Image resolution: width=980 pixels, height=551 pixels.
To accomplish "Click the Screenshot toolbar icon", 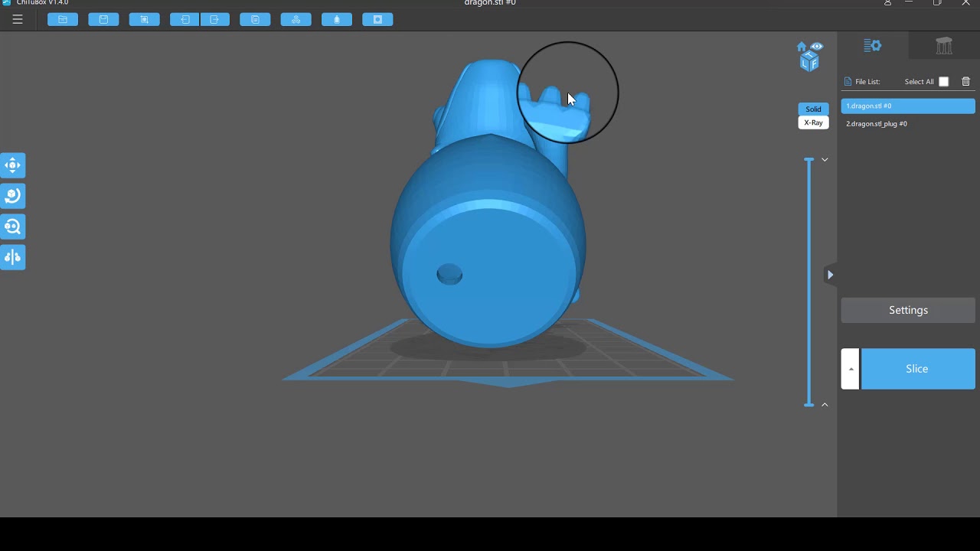I will (x=144, y=19).
